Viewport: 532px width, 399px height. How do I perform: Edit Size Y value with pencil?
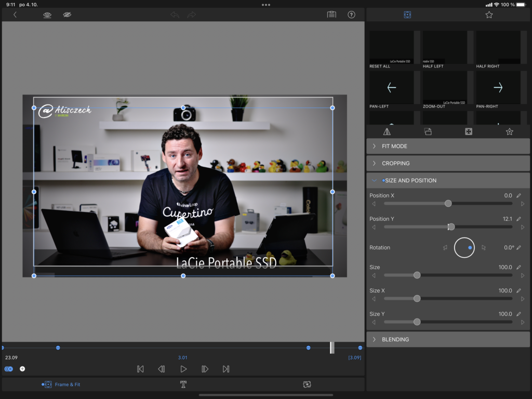(519, 314)
